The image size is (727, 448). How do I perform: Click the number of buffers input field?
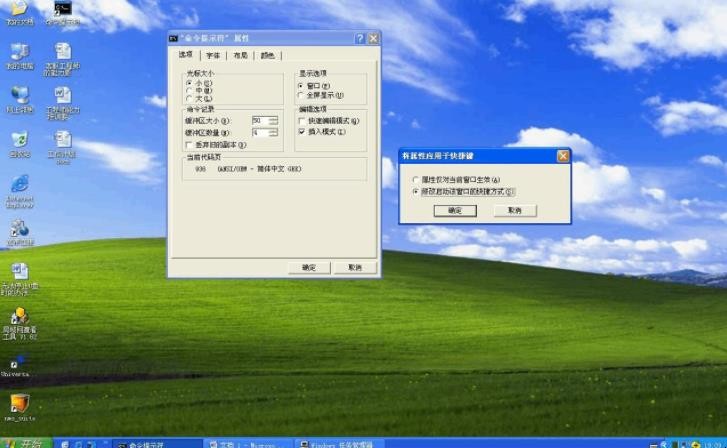click(x=261, y=133)
